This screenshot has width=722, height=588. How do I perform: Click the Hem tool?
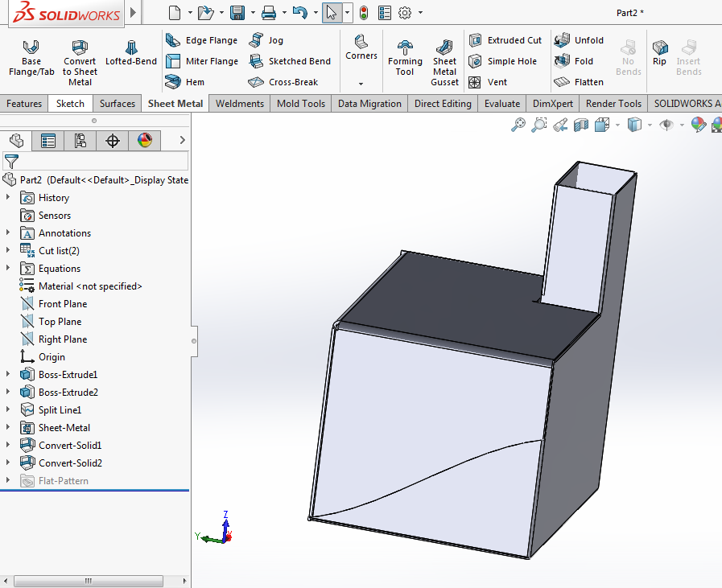(x=185, y=82)
